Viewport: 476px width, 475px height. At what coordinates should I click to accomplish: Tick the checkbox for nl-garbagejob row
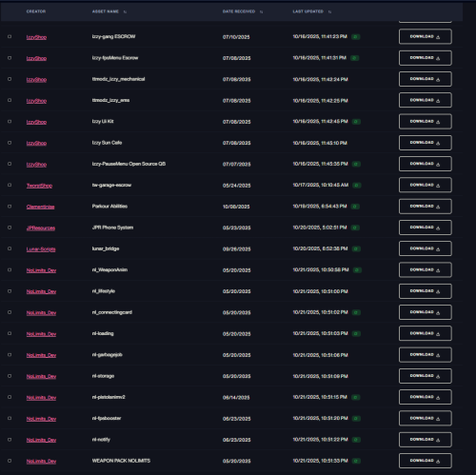(x=10, y=355)
